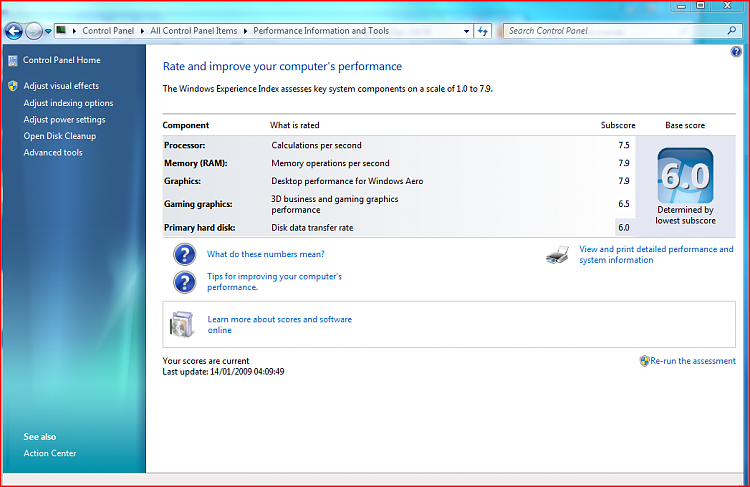Open Adjust power settings
This screenshot has width=750, height=487.
tap(65, 120)
